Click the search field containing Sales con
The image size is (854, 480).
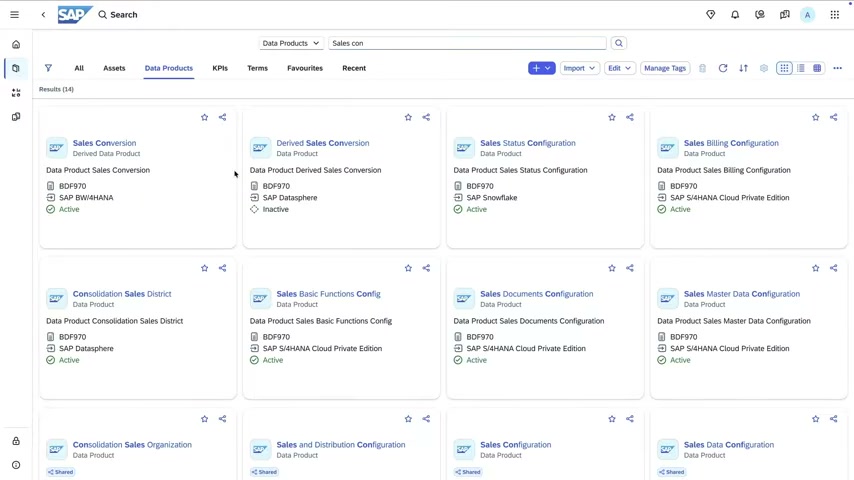click(467, 43)
